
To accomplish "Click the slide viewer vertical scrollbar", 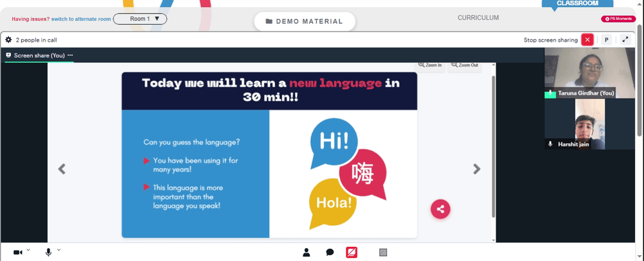I will click(493, 147).
